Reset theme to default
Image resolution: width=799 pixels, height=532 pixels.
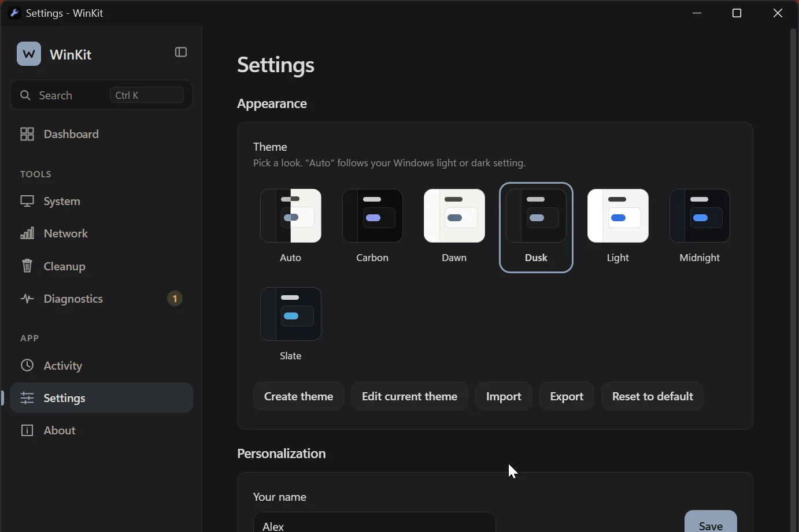653,396
